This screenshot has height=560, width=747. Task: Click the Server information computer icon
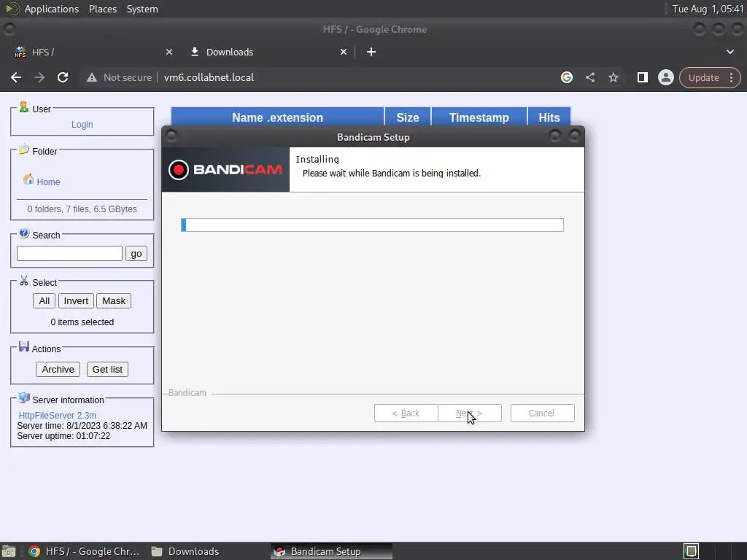24,398
